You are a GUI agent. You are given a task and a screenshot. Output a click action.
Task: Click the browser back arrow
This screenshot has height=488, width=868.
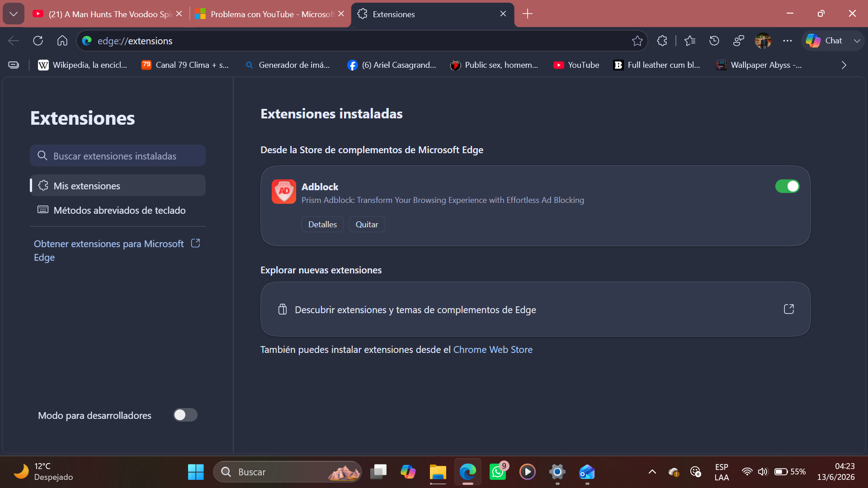pos(14,41)
